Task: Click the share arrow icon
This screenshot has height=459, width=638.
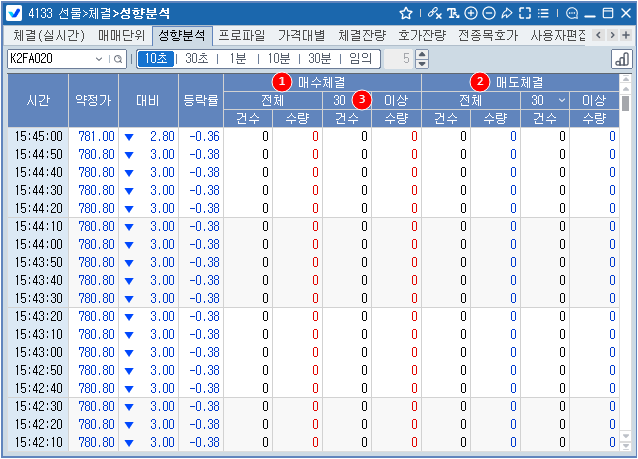Action: [x=506, y=14]
